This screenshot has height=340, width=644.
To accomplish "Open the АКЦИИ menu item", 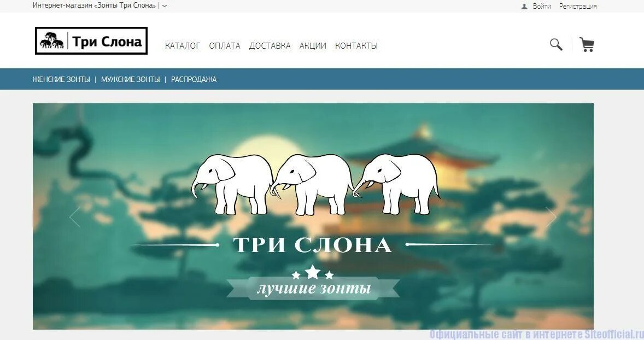I will [313, 46].
